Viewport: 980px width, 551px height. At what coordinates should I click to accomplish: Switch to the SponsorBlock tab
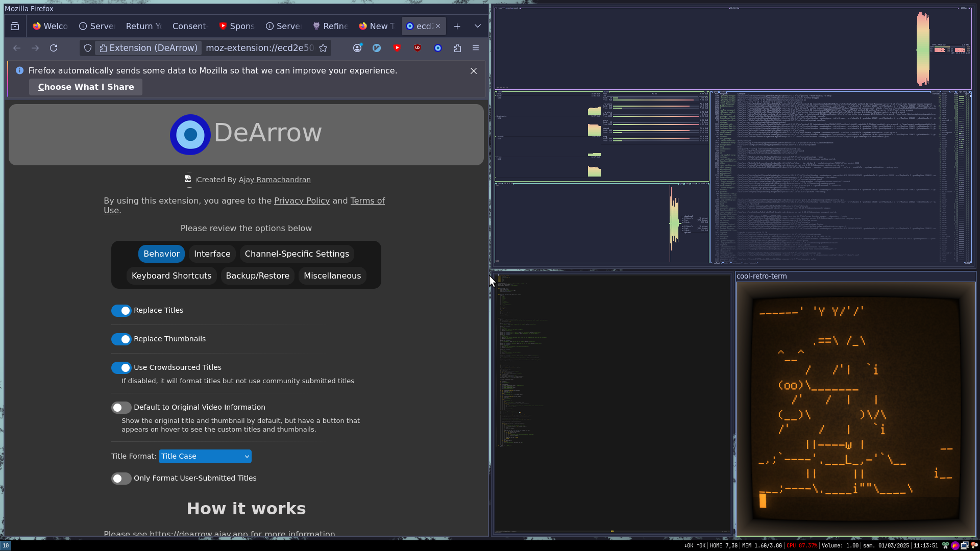point(237,26)
